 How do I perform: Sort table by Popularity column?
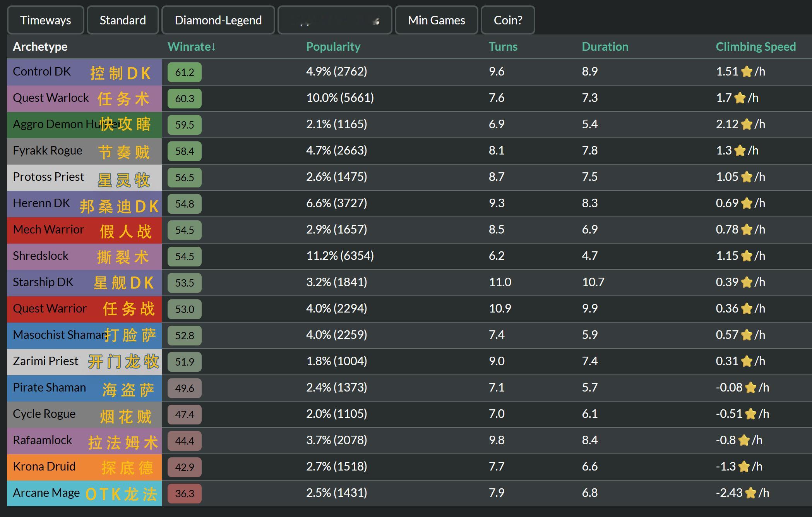click(x=333, y=46)
